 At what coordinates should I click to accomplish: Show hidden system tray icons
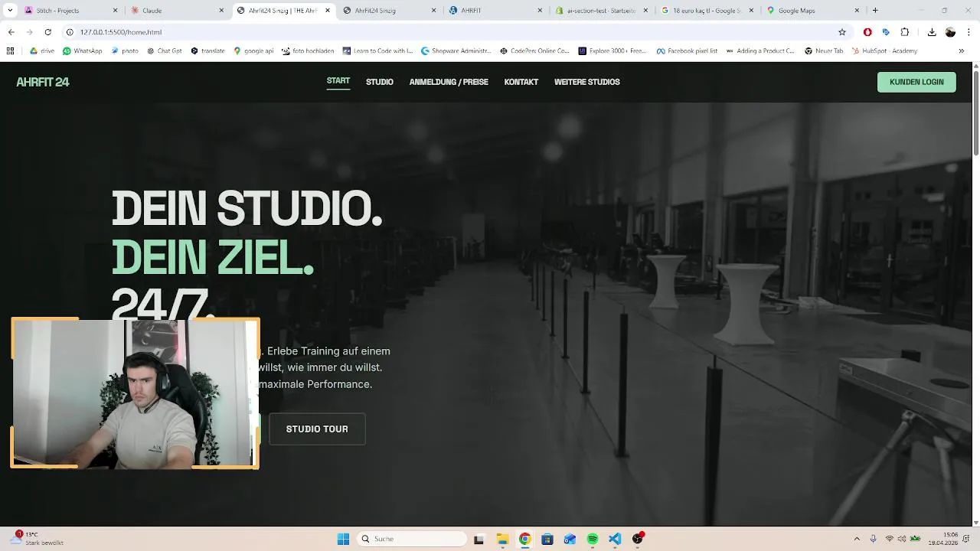857,539
